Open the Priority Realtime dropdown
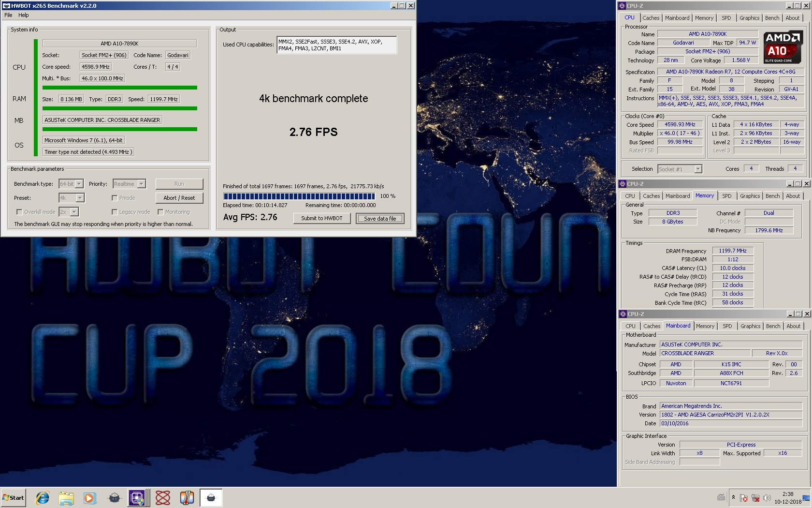Screen dimensions: 812x508 [129, 184]
